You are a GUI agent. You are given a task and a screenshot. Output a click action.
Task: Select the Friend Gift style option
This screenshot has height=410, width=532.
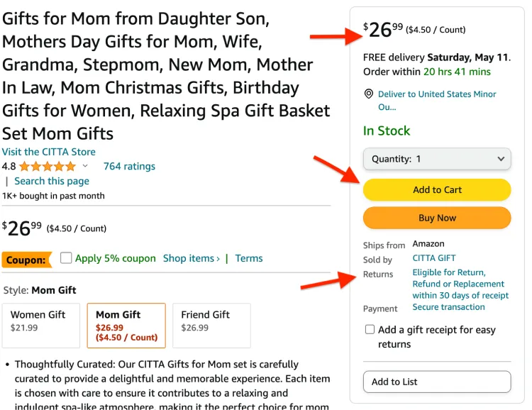211,326
